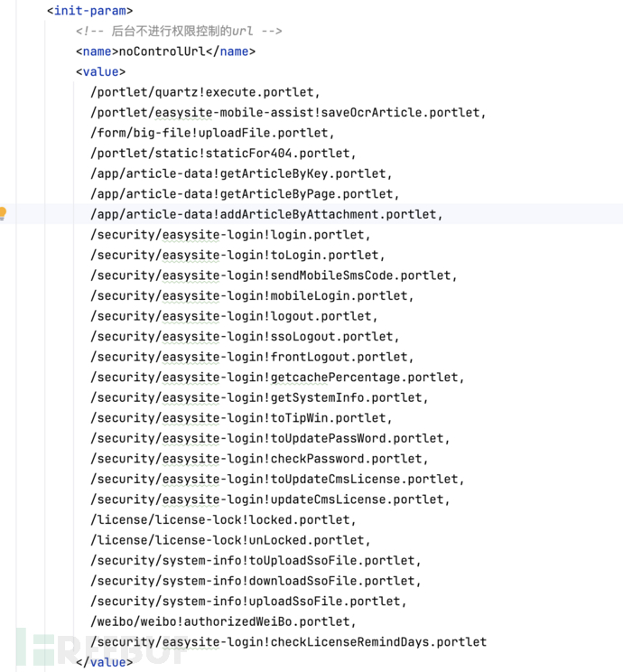The height and width of the screenshot is (672, 623).
Task: Click the getArticleByKey.portlet line
Action: (241, 173)
